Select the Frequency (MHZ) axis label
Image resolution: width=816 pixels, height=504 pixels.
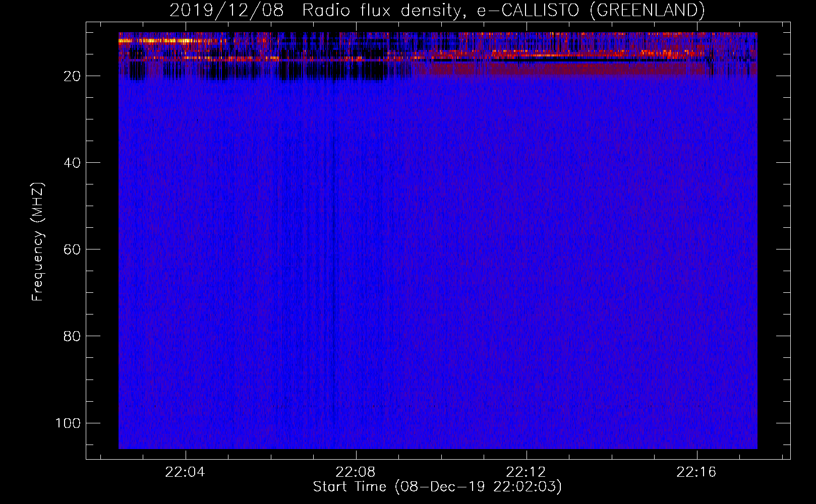pyautogui.click(x=38, y=241)
